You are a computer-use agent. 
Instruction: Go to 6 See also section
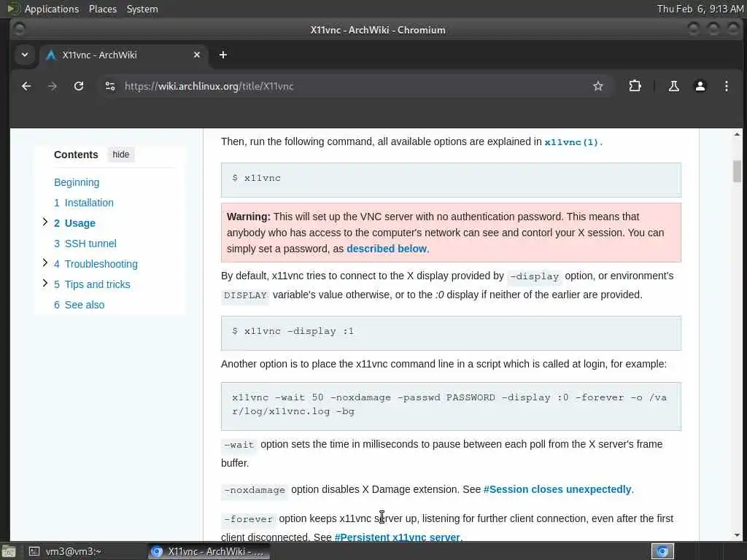pyautogui.click(x=79, y=306)
